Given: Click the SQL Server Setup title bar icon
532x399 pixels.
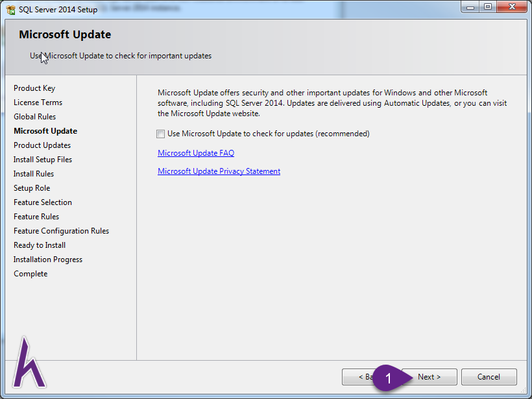Looking at the screenshot, I should pyautogui.click(x=10, y=10).
